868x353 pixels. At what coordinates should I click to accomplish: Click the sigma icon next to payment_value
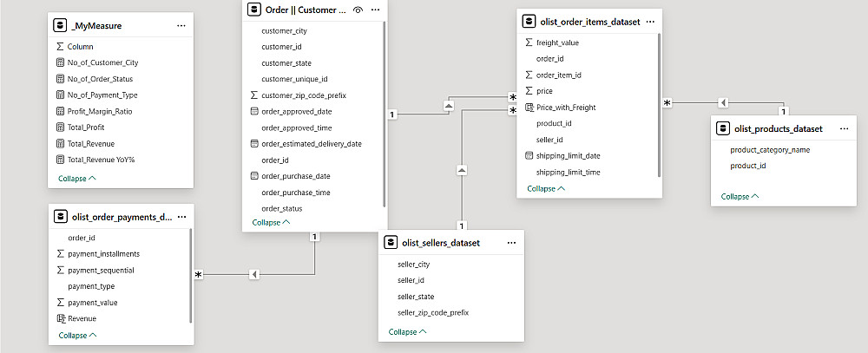59,303
